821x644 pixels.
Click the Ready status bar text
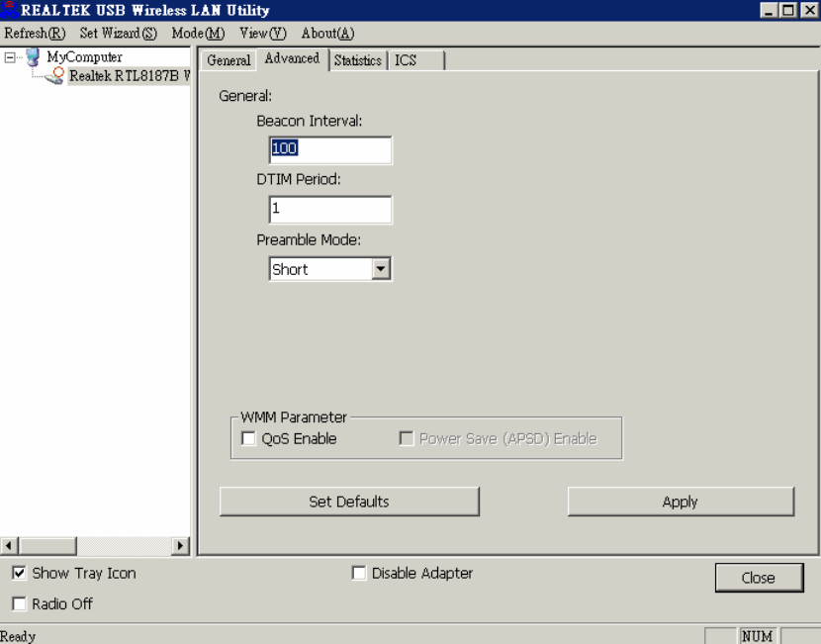(18, 636)
